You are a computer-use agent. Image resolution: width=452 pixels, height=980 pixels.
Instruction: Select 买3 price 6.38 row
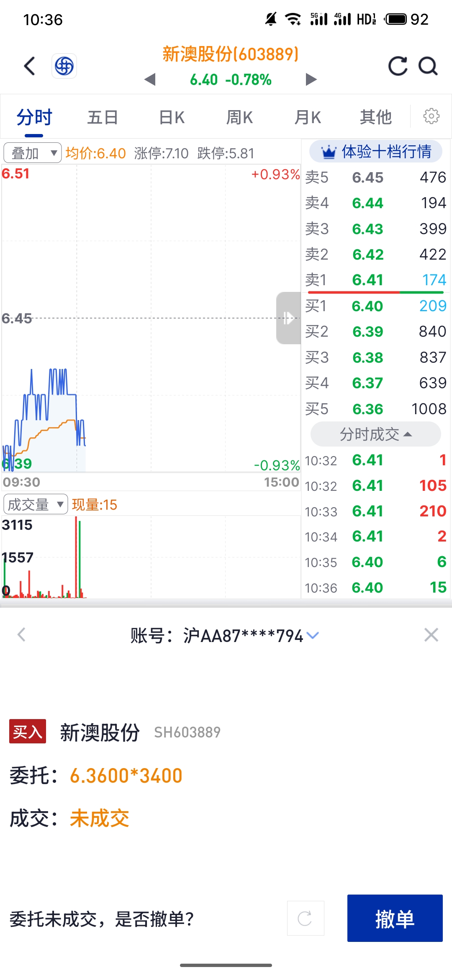pyautogui.click(x=376, y=358)
